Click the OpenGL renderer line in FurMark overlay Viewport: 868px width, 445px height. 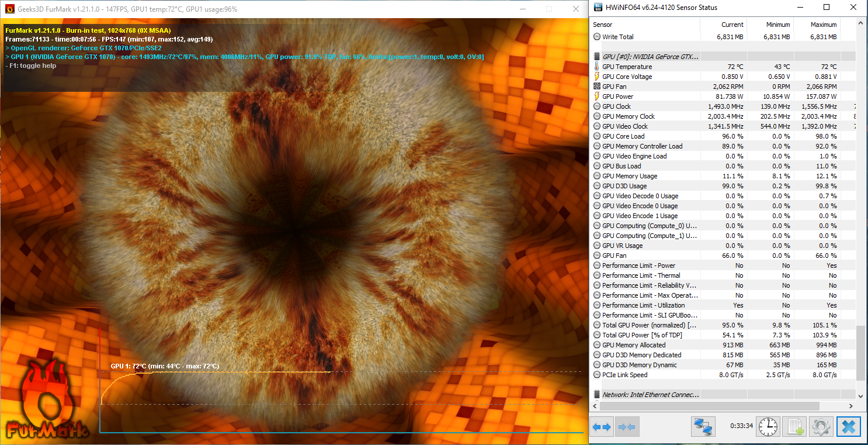(83, 48)
